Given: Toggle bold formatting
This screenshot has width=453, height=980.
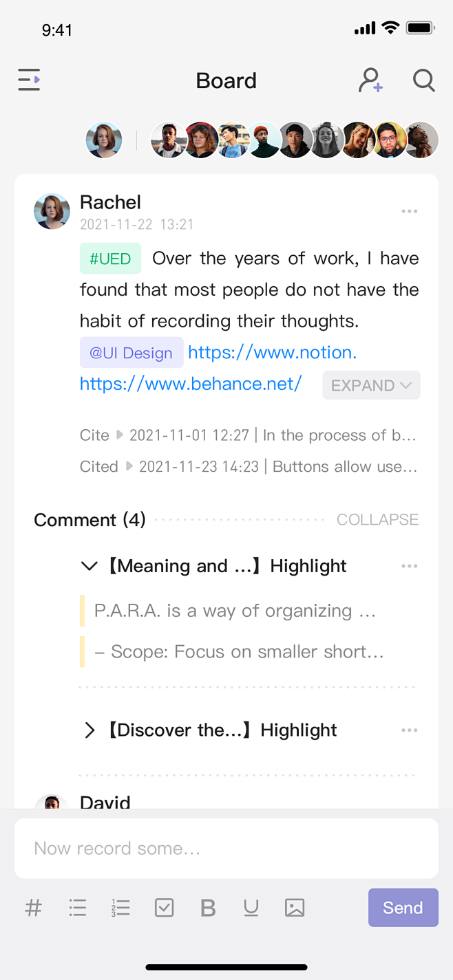Looking at the screenshot, I should (x=208, y=908).
